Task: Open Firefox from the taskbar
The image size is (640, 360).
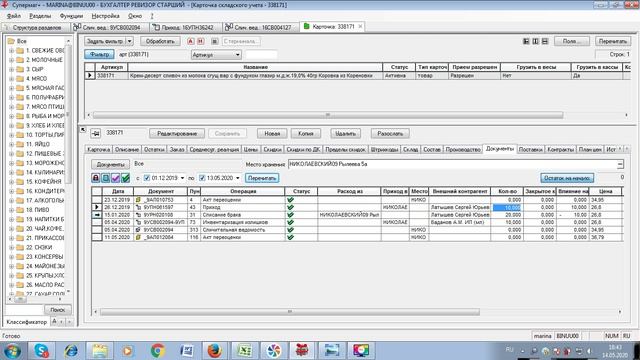Action: point(214,351)
